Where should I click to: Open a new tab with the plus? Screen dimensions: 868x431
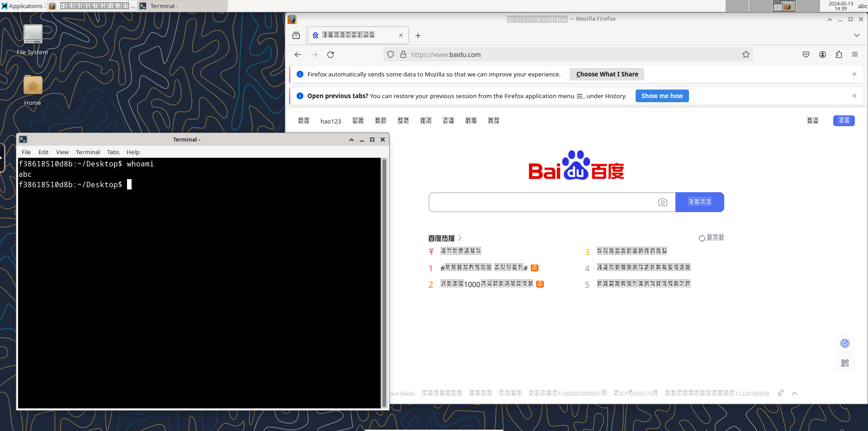[418, 35]
